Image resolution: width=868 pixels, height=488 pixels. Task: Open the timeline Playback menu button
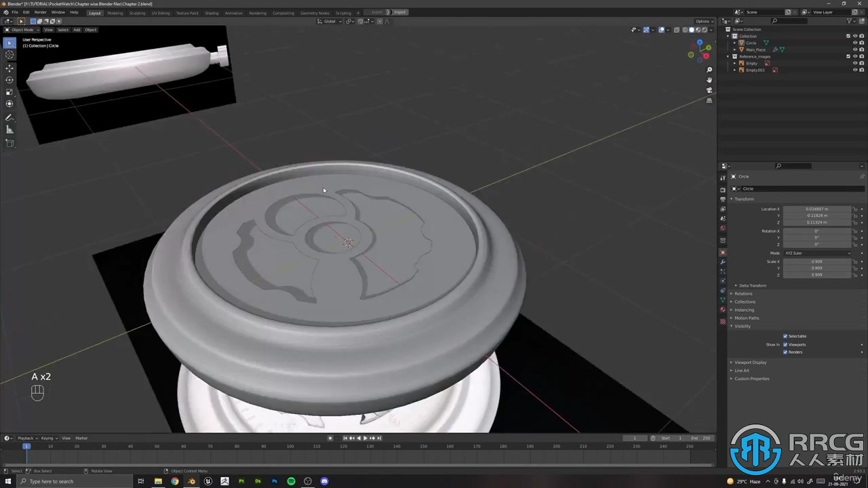[27, 438]
